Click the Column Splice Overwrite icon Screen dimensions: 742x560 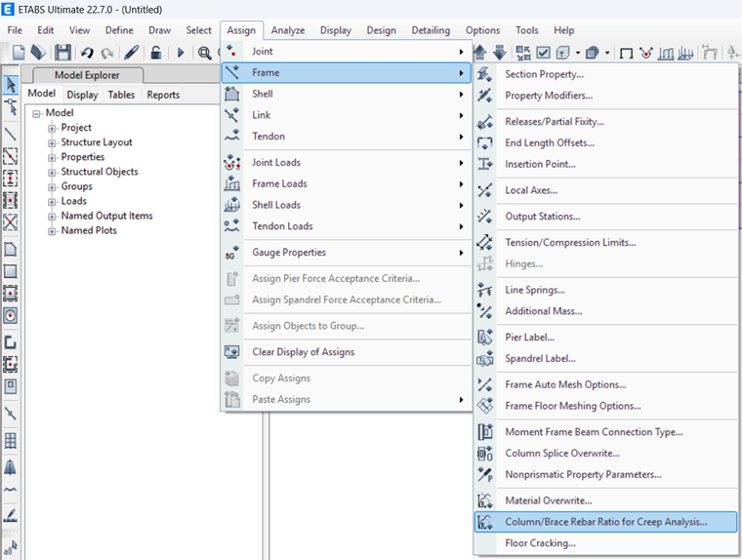[484, 453]
